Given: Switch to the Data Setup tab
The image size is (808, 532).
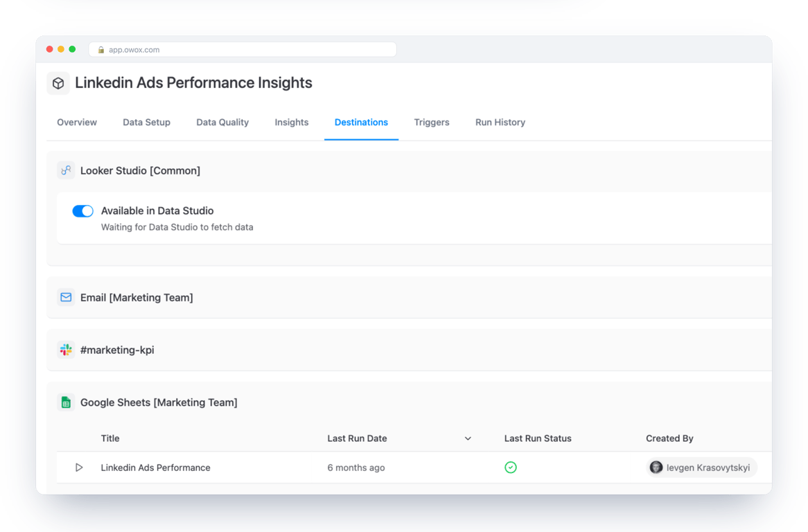Looking at the screenshot, I should (146, 123).
